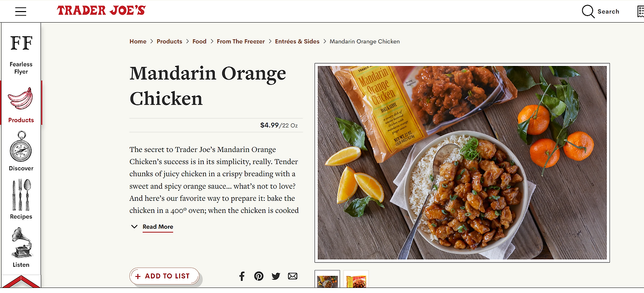
Task: Expand description with Read More
Action: click(157, 227)
